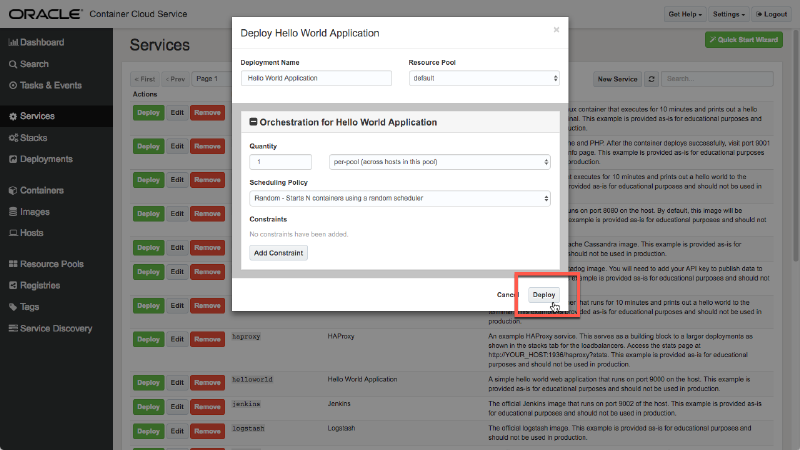The height and width of the screenshot is (450, 800).
Task: Open the Services menu item in sidebar
Action: 56,116
